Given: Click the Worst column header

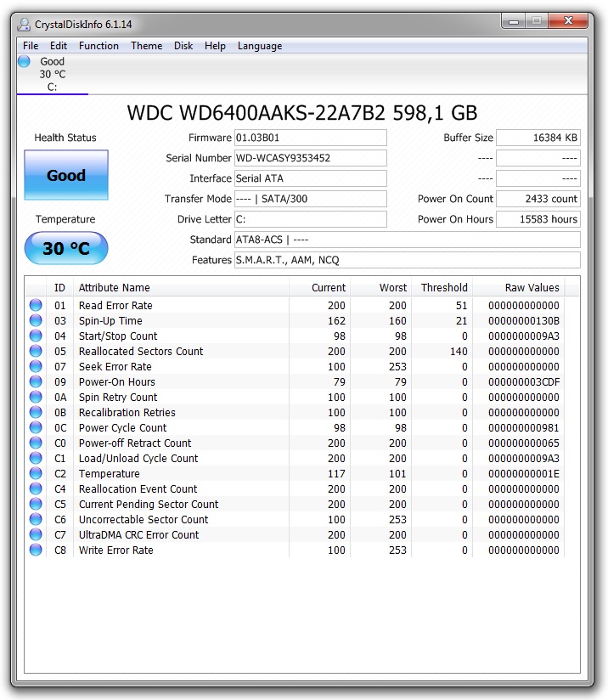Looking at the screenshot, I should (380, 287).
